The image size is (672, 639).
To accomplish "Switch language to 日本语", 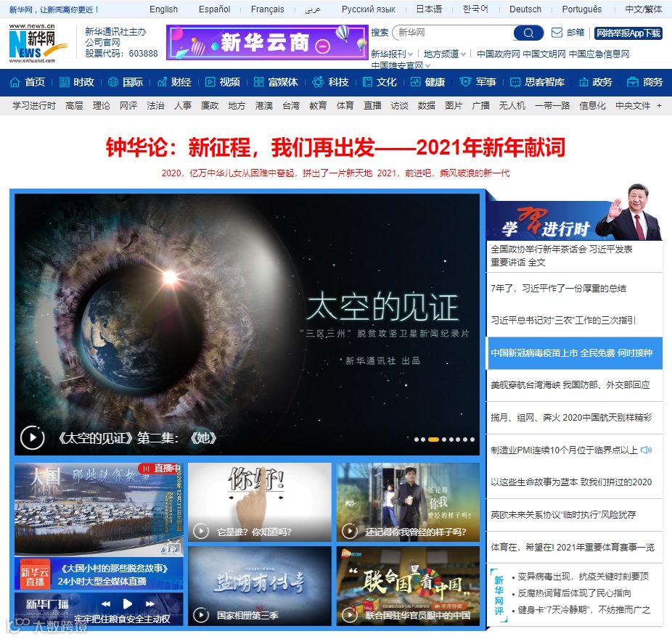I will [429, 9].
